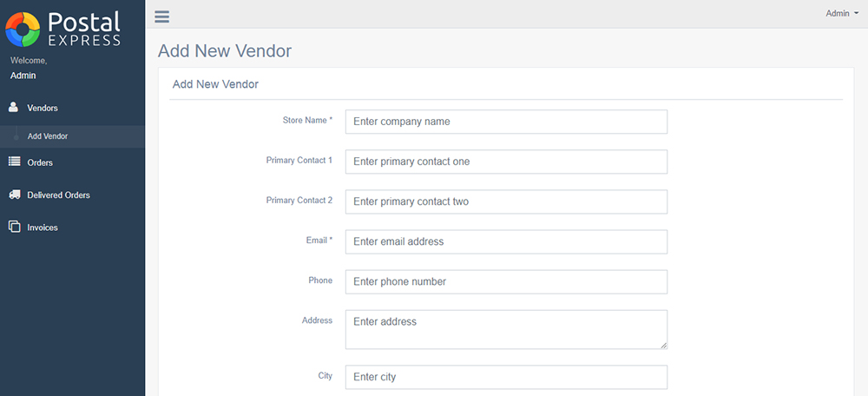The height and width of the screenshot is (396, 868).
Task: Click the Primary Contact 2 label
Action: pos(299,200)
